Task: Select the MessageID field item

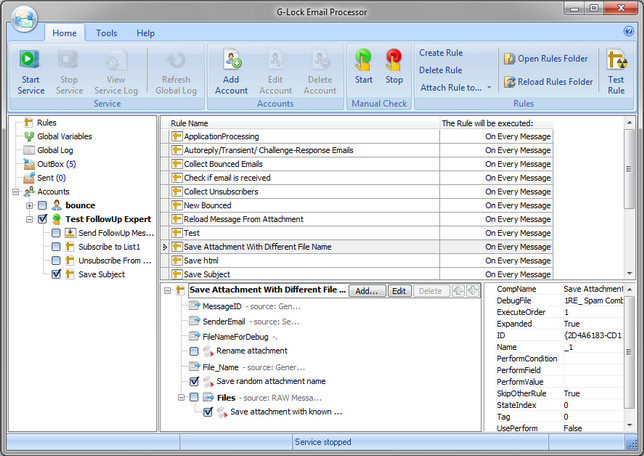Action: (x=221, y=306)
